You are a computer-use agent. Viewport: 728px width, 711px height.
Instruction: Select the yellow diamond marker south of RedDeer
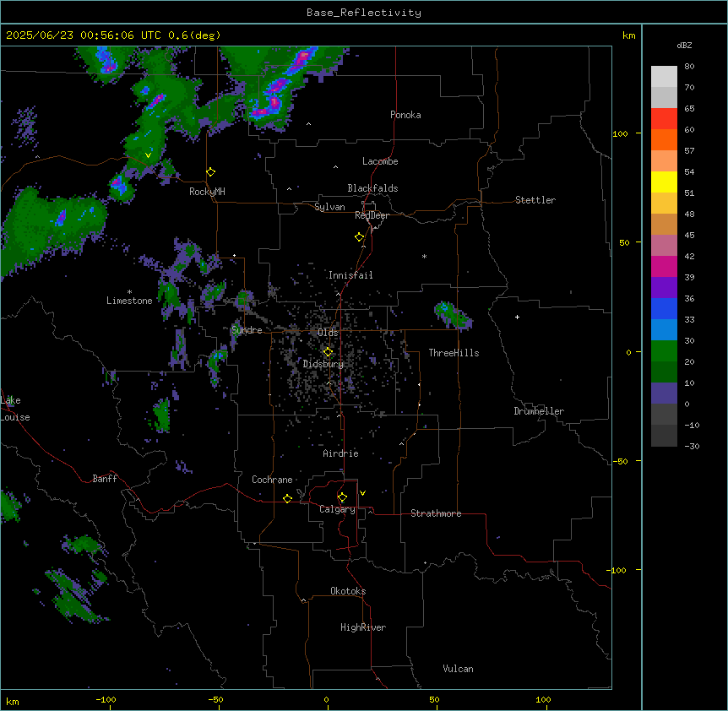pyautogui.click(x=360, y=237)
